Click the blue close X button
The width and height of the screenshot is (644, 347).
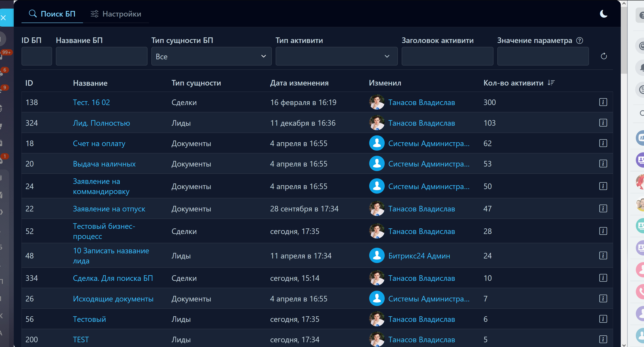[3, 18]
